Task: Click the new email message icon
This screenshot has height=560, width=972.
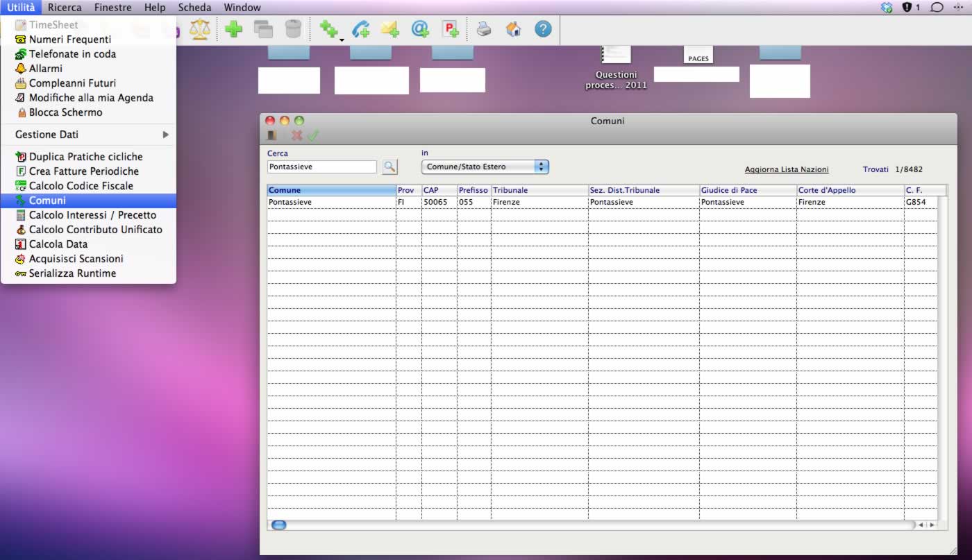Action: pos(390,29)
